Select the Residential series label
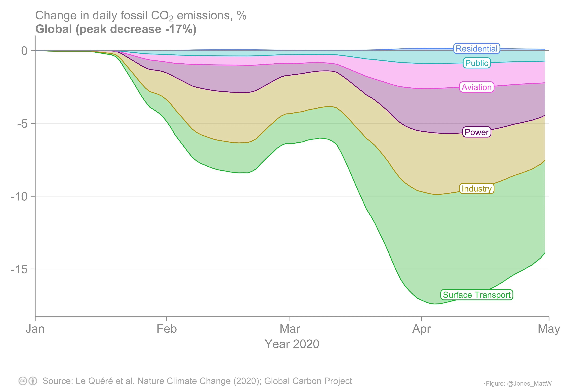The height and width of the screenshot is (392, 570). coord(476,49)
